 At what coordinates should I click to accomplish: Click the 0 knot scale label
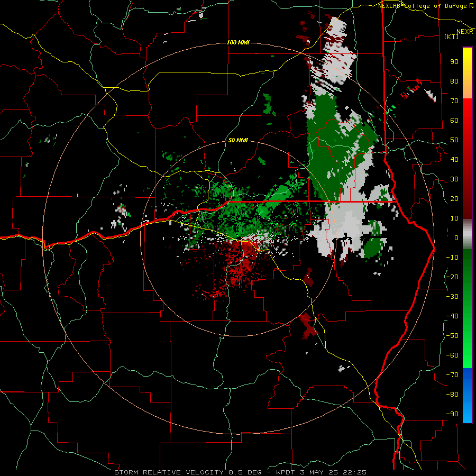[456, 238]
